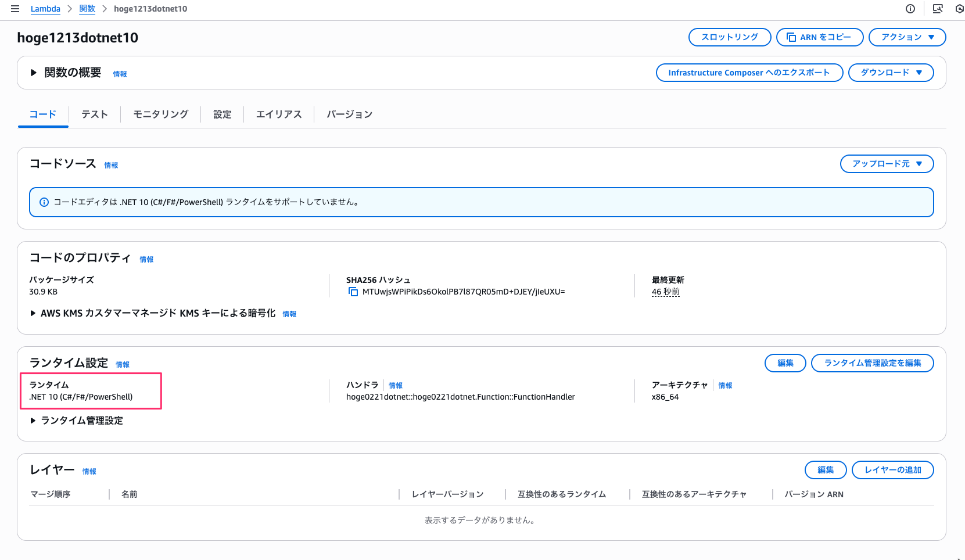Viewport: 965px width, 560px height.
Task: Open the アップロード元 dropdown
Action: click(887, 164)
